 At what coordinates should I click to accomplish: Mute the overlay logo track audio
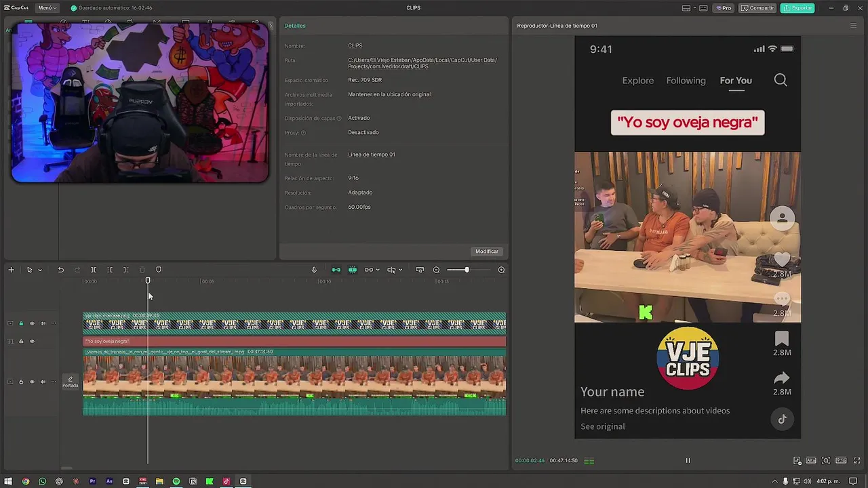[43, 323]
